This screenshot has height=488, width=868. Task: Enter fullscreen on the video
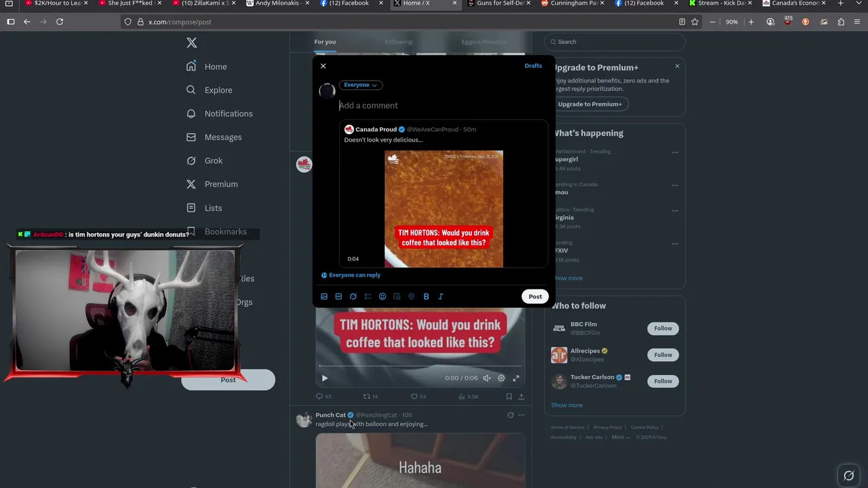(x=516, y=378)
